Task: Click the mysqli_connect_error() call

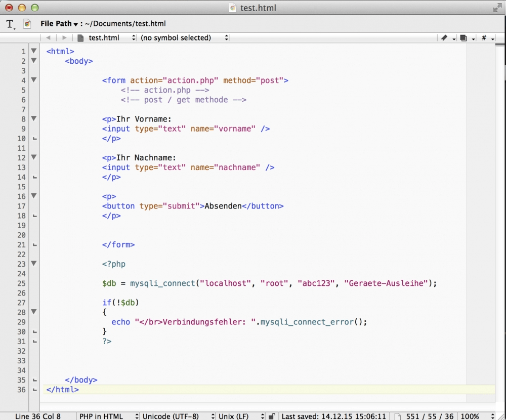Action: (x=312, y=322)
